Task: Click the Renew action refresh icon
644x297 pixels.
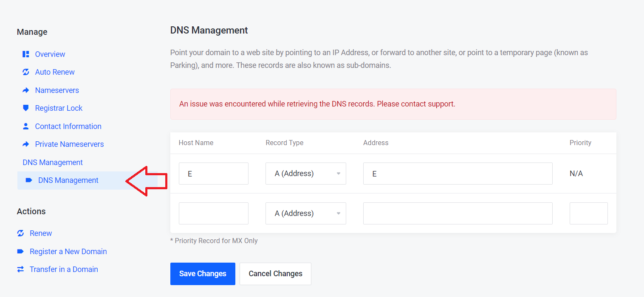Action: [x=20, y=233]
